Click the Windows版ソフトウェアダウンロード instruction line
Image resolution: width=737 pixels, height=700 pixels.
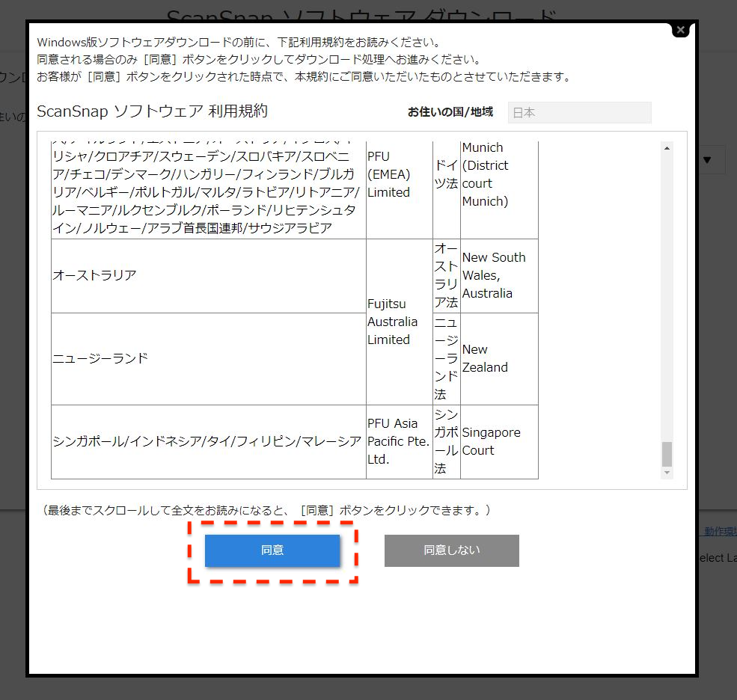[239, 43]
